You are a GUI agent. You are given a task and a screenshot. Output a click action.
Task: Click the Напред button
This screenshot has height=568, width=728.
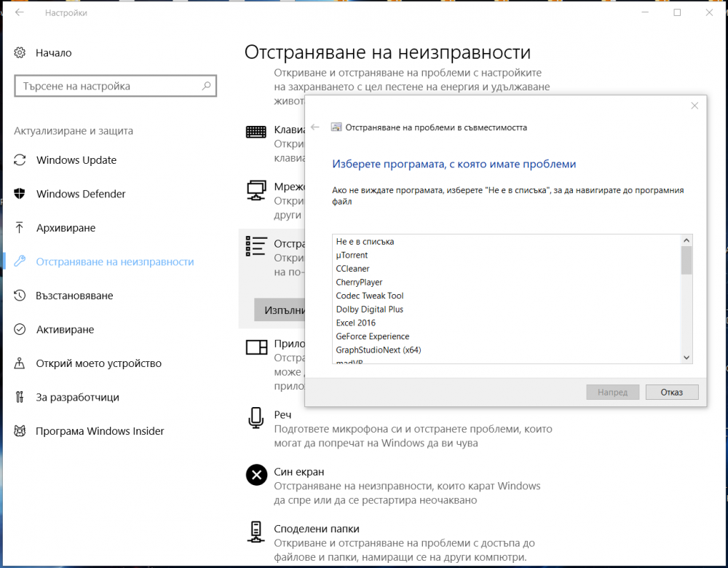tap(612, 392)
